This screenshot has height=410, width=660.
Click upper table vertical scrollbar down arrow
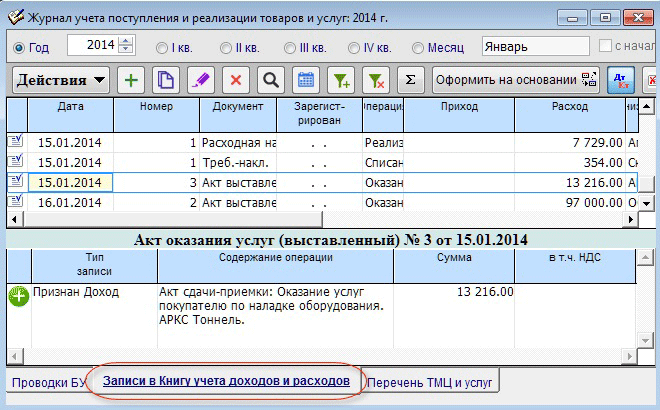point(647,204)
